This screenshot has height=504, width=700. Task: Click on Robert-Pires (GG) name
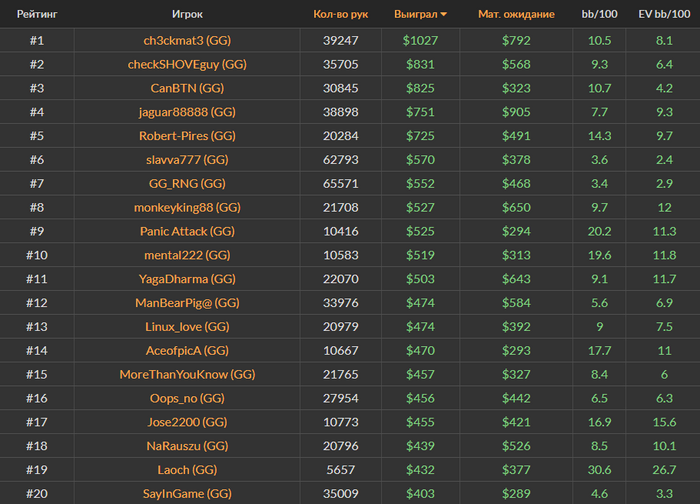pos(187,136)
